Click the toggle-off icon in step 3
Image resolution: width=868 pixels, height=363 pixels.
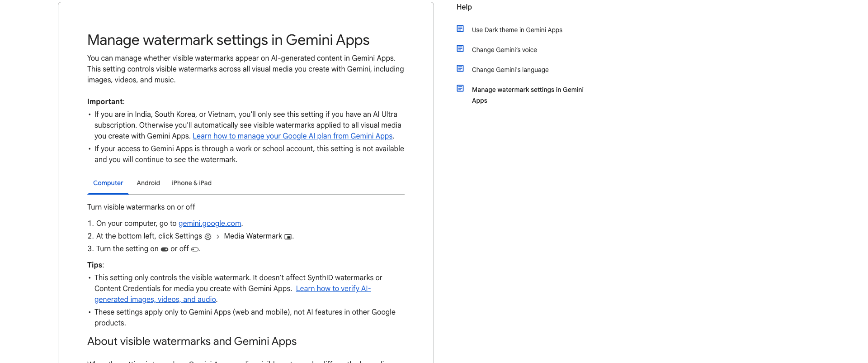(x=195, y=249)
